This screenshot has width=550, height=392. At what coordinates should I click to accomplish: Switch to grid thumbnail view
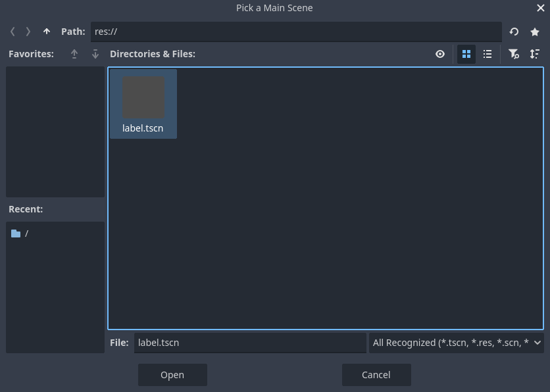466,54
